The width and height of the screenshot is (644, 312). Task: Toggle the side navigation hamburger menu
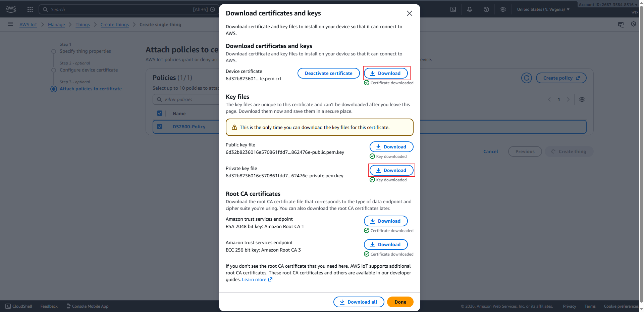click(10, 24)
